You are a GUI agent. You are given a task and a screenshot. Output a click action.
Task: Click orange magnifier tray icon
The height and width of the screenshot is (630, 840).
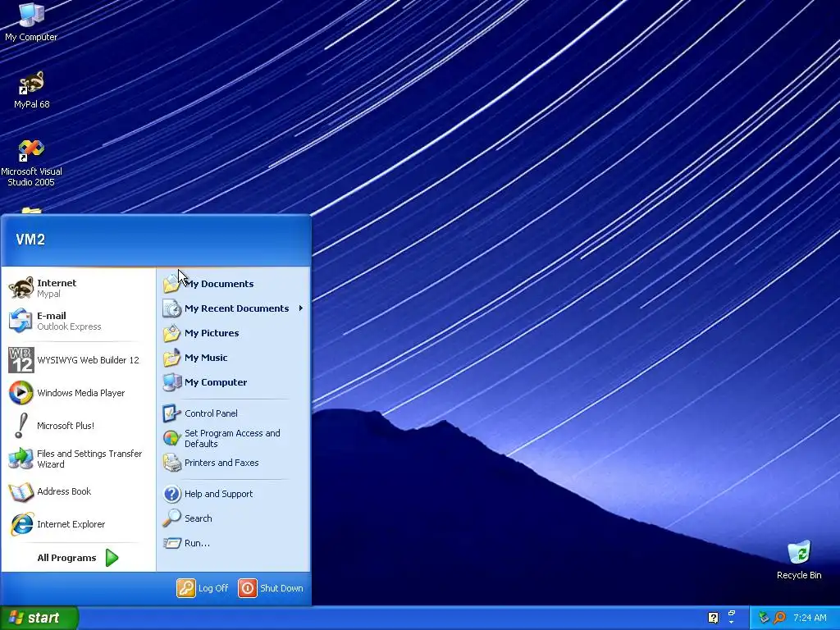click(779, 618)
